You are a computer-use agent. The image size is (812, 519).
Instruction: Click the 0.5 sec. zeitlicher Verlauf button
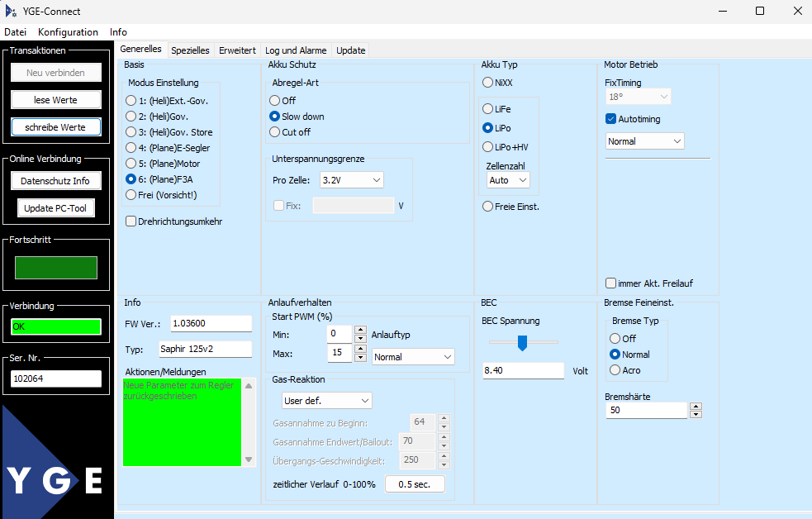pos(415,484)
